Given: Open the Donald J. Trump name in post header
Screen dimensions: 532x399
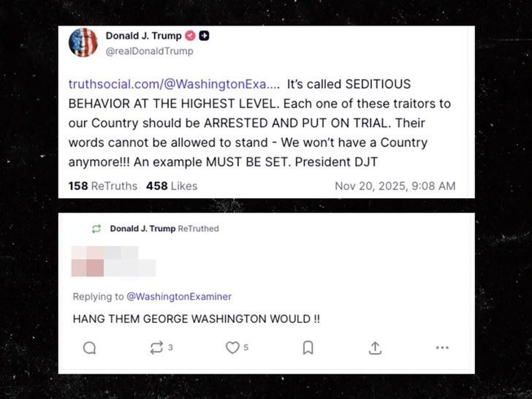Looking at the screenshot, I should (x=144, y=36).
